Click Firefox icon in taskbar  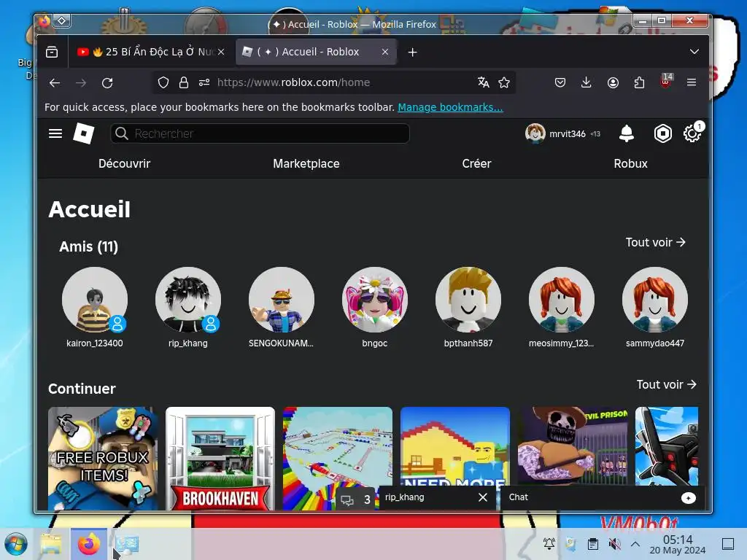pyautogui.click(x=89, y=544)
